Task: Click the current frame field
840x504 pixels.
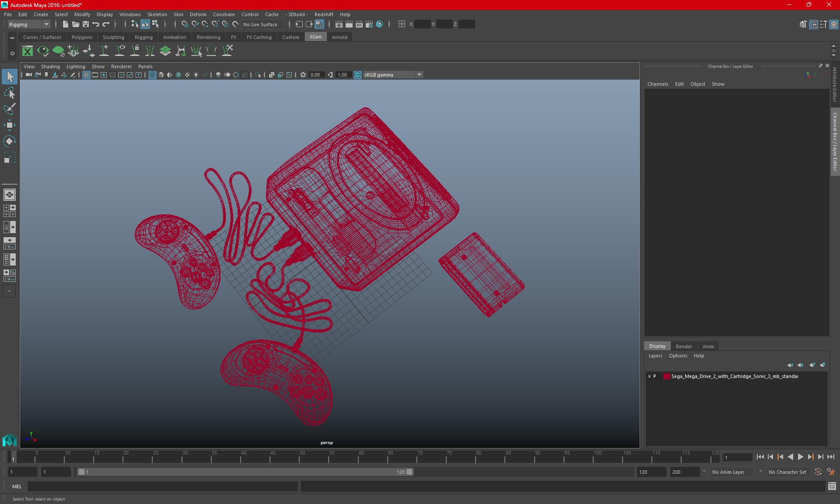Action: click(738, 458)
